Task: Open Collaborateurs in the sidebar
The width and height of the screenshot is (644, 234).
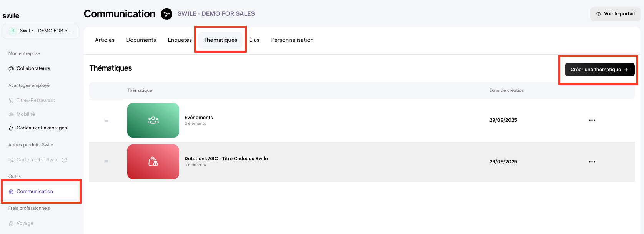Action: click(33, 68)
